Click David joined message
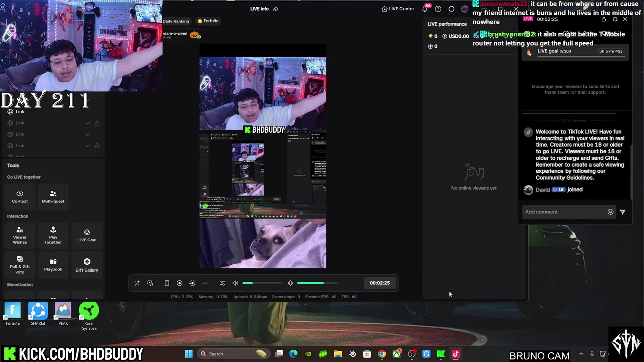 pos(553,190)
